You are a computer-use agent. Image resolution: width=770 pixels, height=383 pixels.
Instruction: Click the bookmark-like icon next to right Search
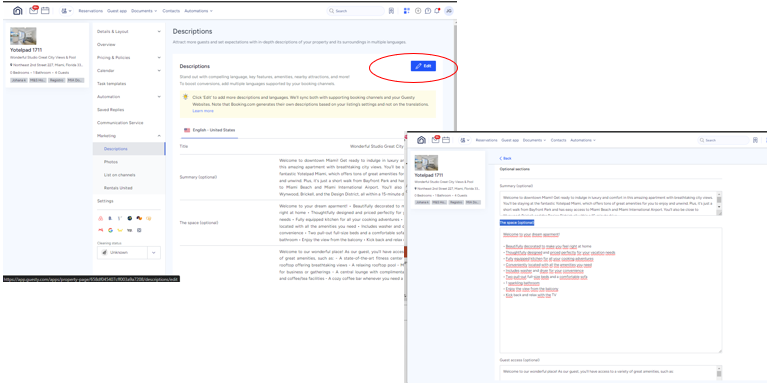coord(755,140)
